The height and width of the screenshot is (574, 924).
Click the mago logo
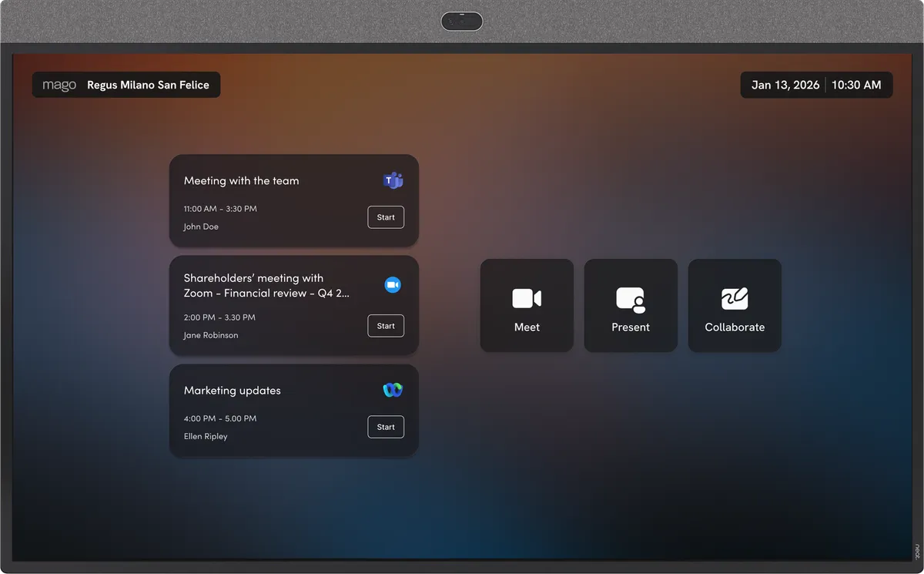click(x=59, y=85)
